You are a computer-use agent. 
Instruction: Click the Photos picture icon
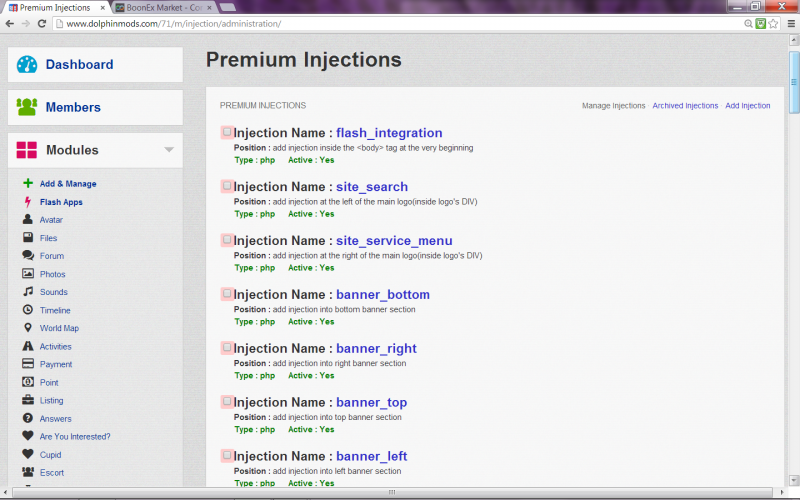(x=28, y=273)
